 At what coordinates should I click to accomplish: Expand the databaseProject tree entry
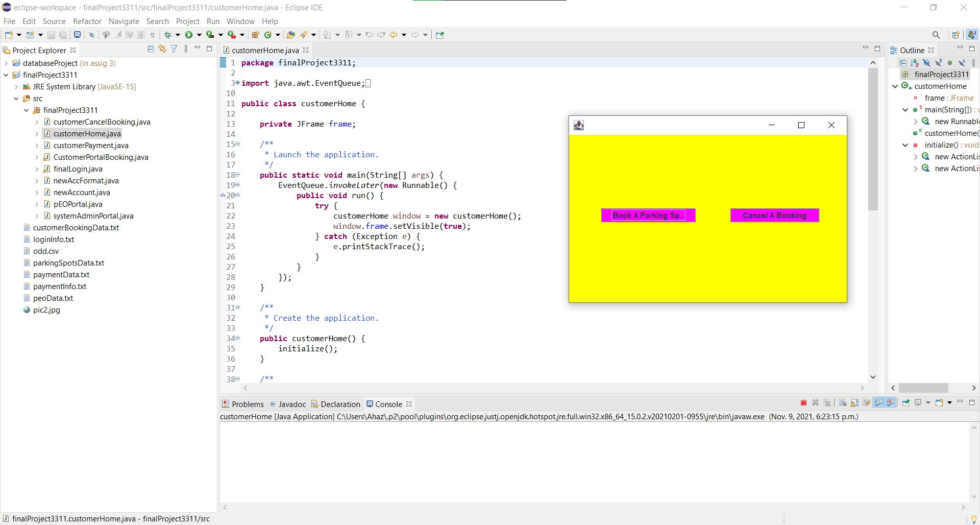pyautogui.click(x=6, y=63)
